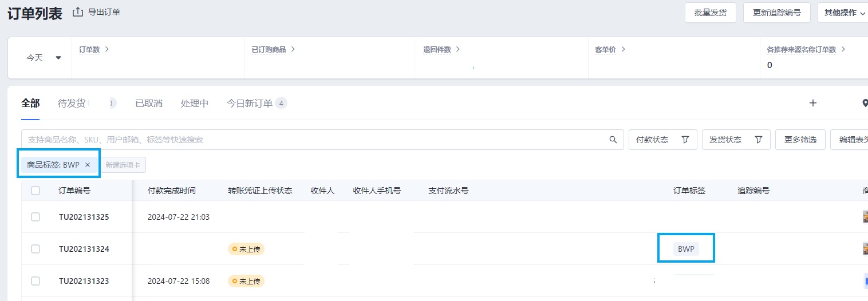Click 未上传 status for order TU202131323
868x301 pixels.
(246, 281)
